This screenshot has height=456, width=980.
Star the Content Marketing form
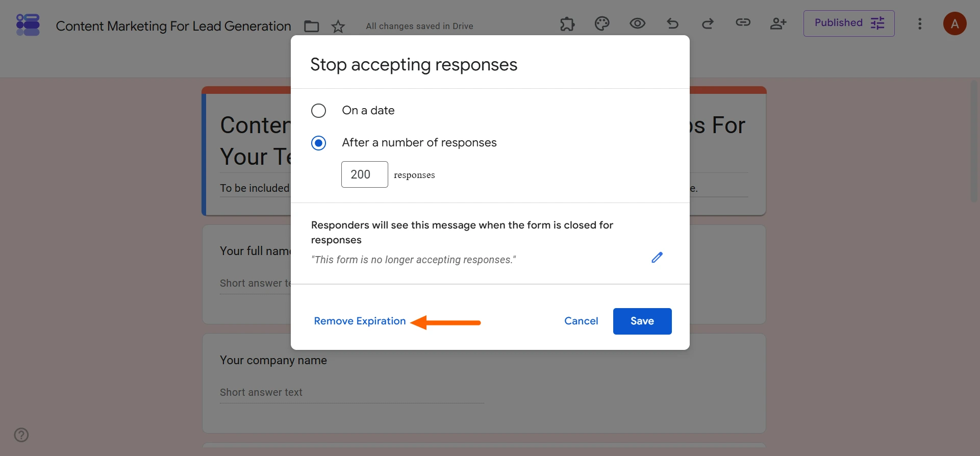click(x=338, y=26)
